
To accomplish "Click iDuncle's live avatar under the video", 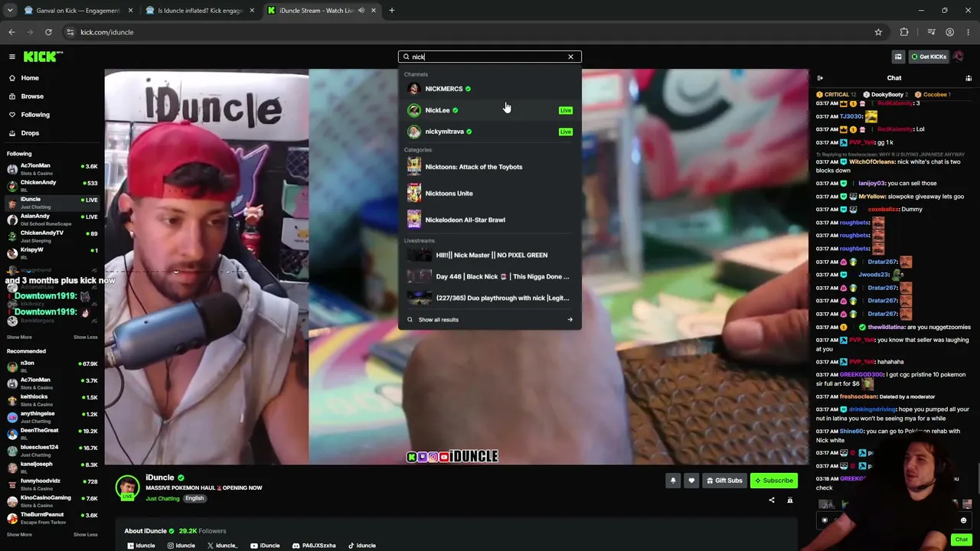I will click(127, 487).
